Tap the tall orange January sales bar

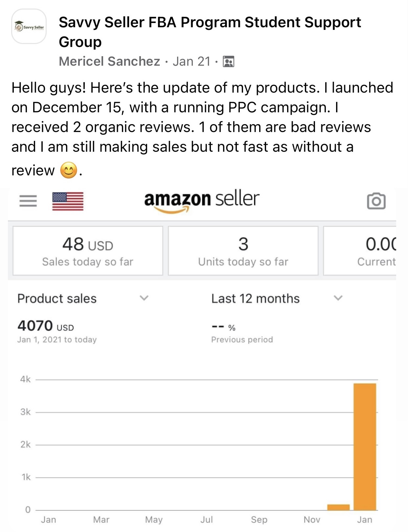[365, 447]
